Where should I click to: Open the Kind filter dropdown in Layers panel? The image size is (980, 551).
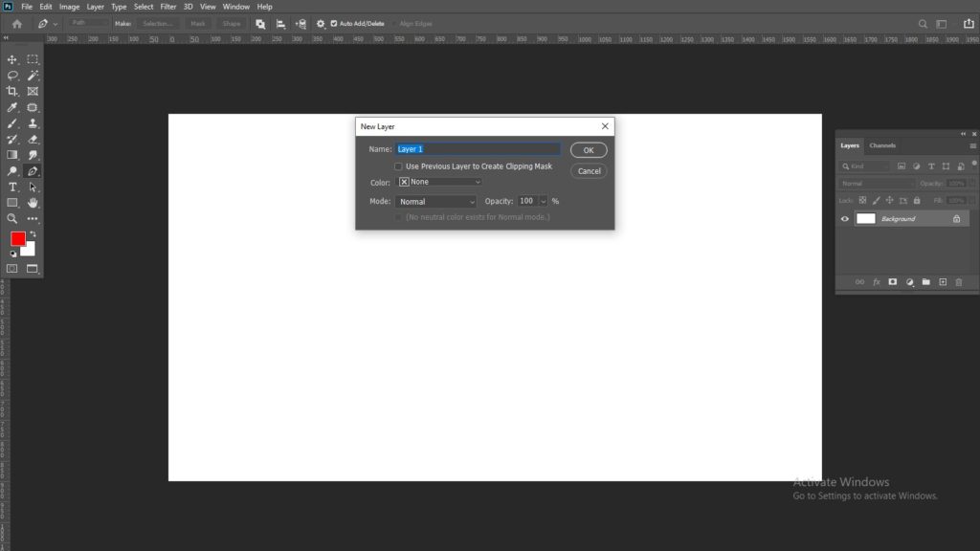865,166
